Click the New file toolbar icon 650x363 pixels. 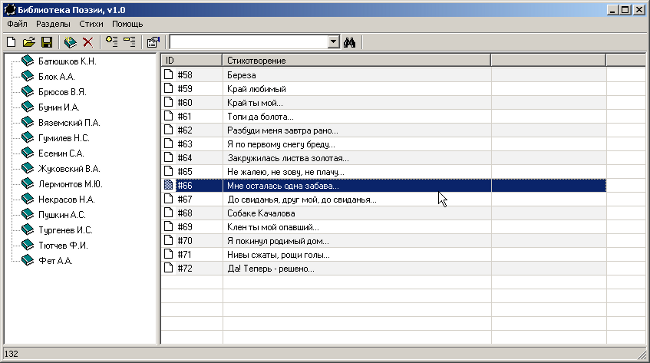click(12, 42)
